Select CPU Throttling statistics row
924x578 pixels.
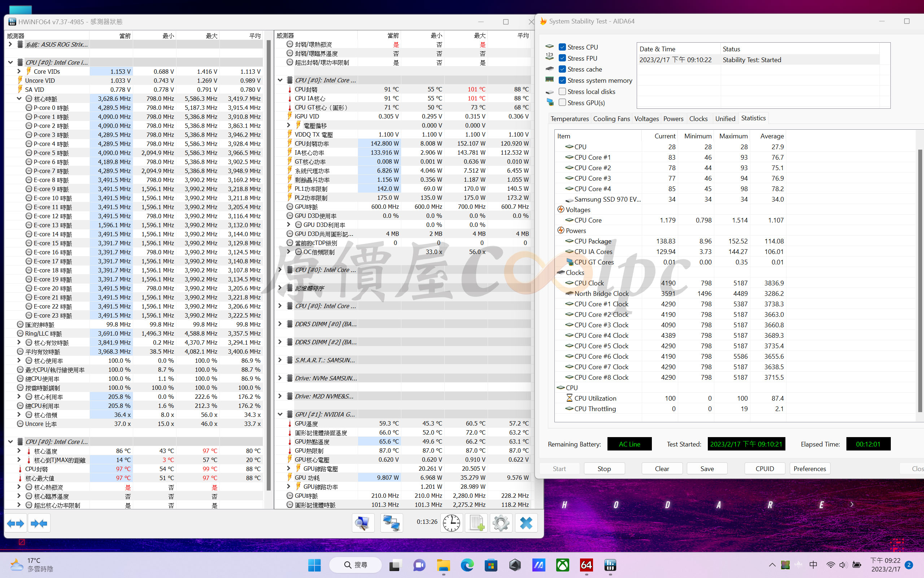[670, 409]
